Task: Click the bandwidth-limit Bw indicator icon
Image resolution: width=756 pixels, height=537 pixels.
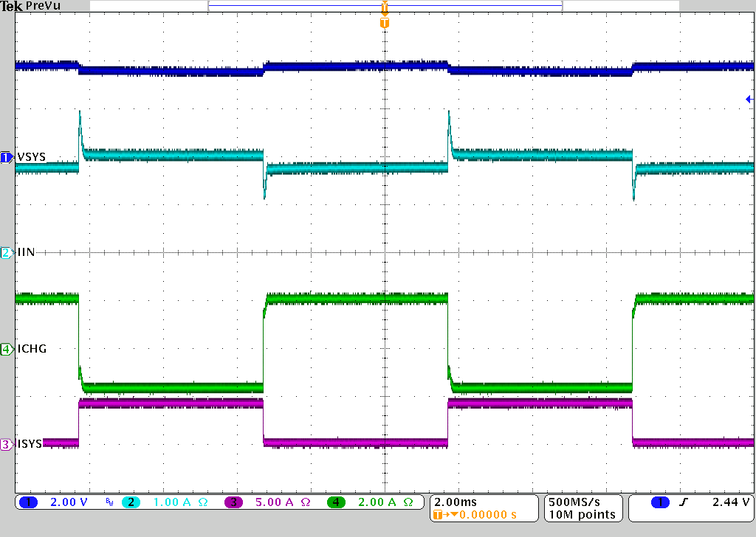Action: coord(108,502)
